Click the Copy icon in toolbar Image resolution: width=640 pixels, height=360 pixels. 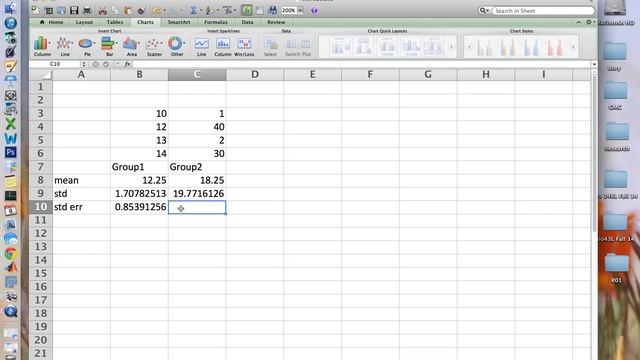click(116, 11)
